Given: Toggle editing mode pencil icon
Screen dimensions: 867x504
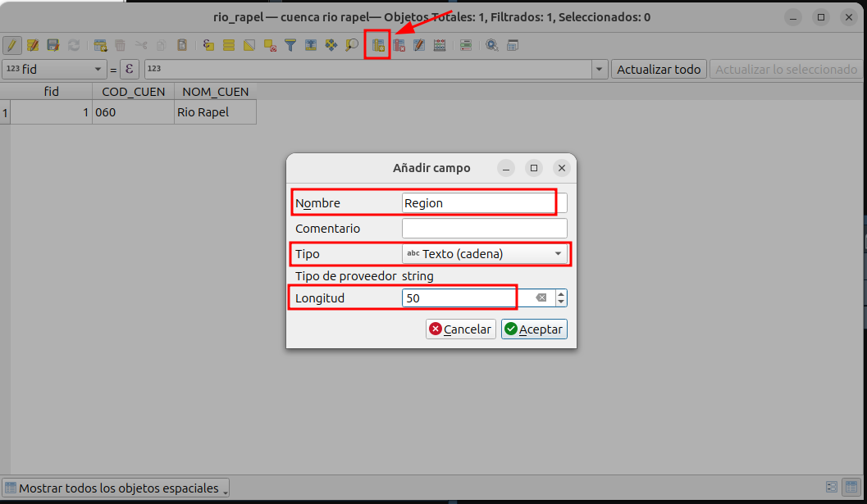Looking at the screenshot, I should (x=12, y=46).
